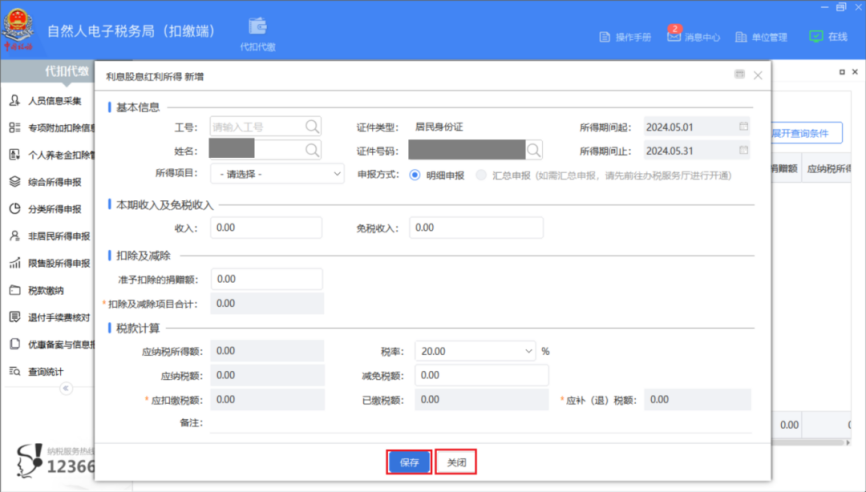Expand the 姓名 dropdown arrow
The width and height of the screenshot is (866, 492).
[x=310, y=150]
